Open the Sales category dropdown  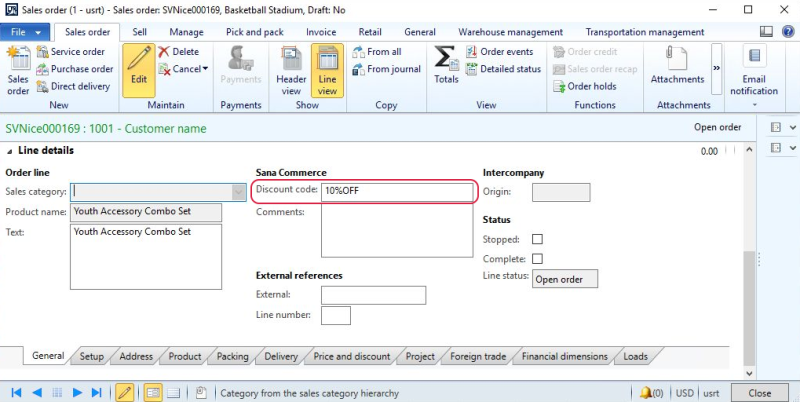click(238, 192)
